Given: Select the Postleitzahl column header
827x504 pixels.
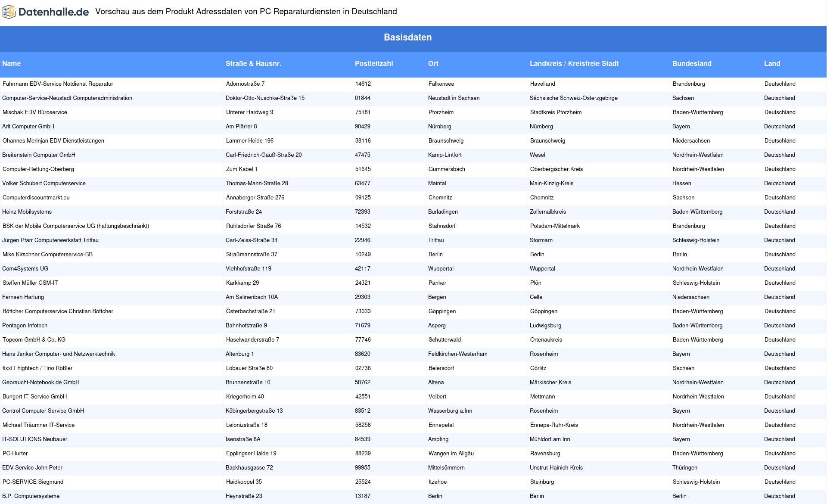Looking at the screenshot, I should 374,64.
